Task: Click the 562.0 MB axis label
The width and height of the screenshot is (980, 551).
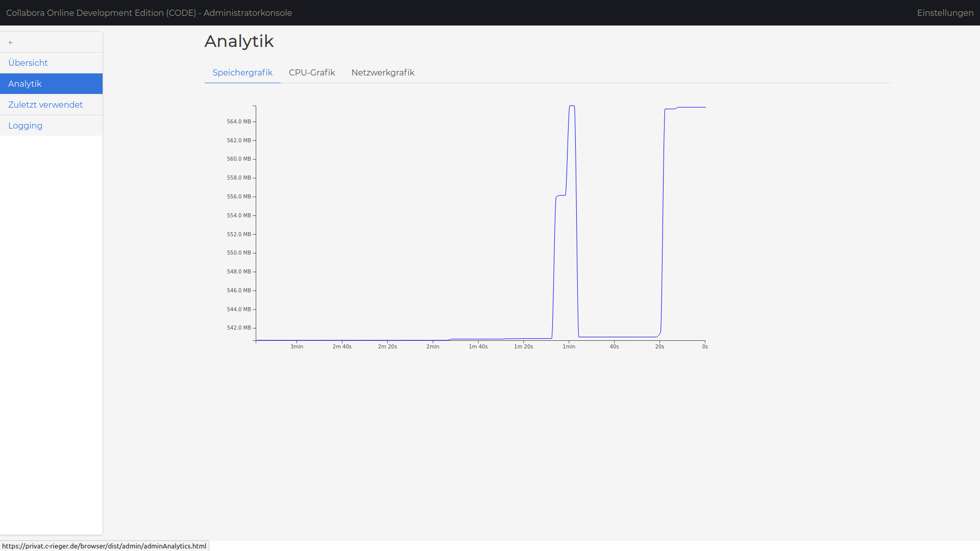Action: 239,140
